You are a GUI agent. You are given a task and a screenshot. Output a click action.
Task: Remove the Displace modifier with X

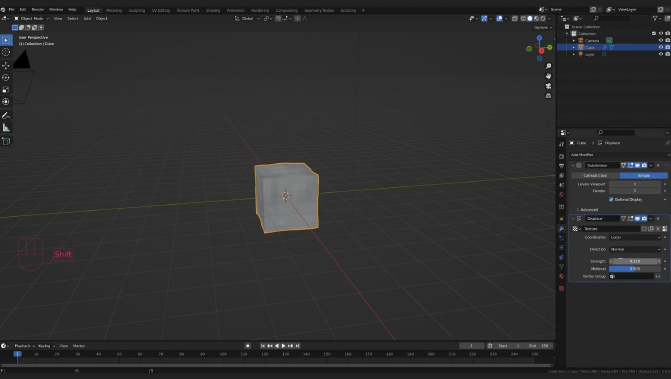pyautogui.click(x=658, y=219)
